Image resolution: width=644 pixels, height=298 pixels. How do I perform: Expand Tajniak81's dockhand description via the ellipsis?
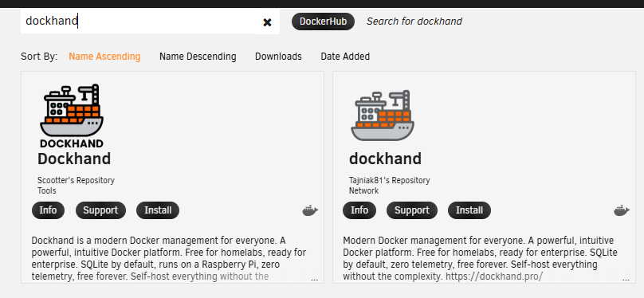click(x=626, y=279)
